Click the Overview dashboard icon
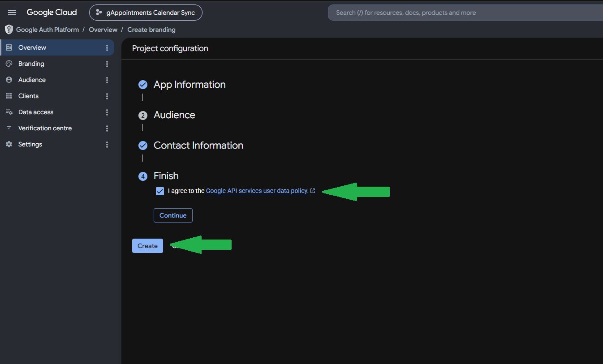603x364 pixels. [x=9, y=47]
